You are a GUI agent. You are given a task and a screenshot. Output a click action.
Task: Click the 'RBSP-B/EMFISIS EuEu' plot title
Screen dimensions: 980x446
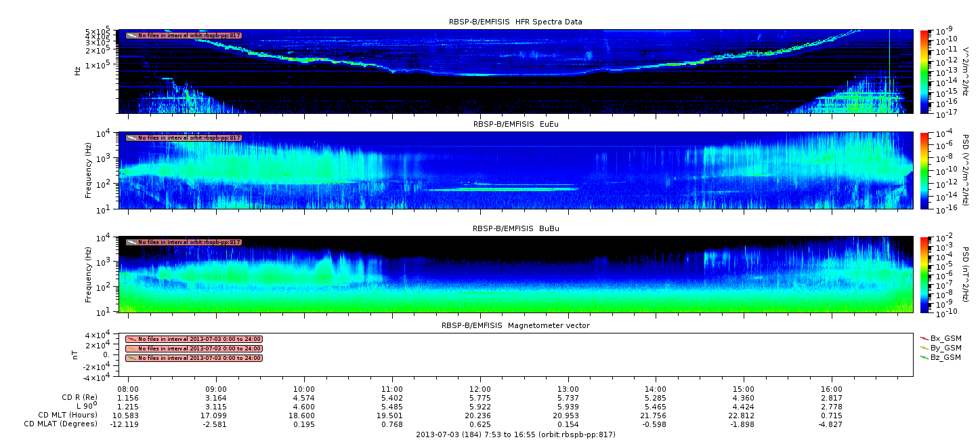point(515,124)
